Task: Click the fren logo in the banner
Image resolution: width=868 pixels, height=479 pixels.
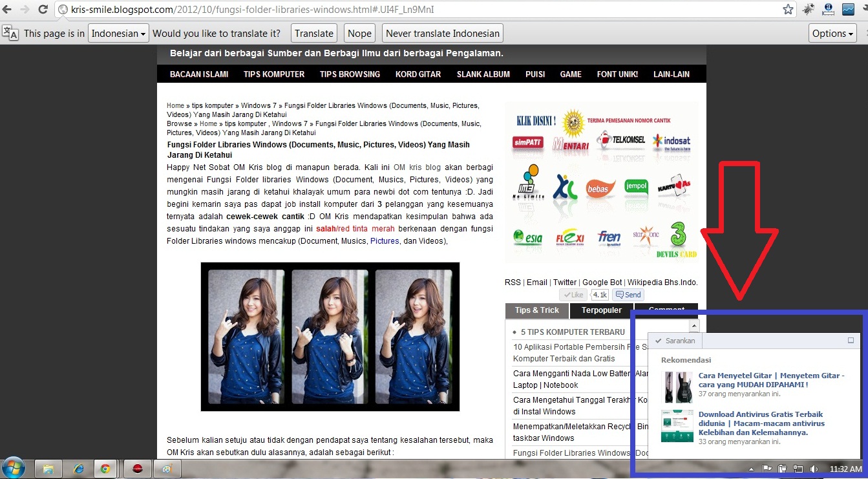Action: click(x=609, y=237)
